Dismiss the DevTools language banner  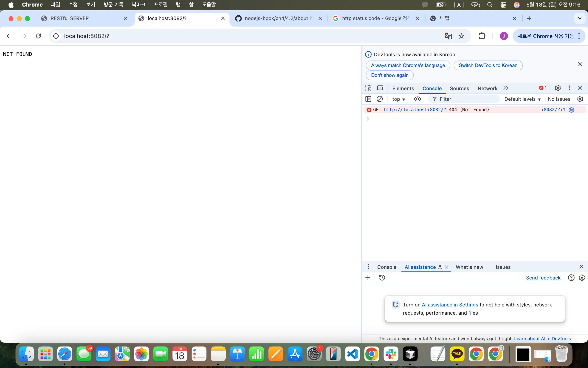580,64
